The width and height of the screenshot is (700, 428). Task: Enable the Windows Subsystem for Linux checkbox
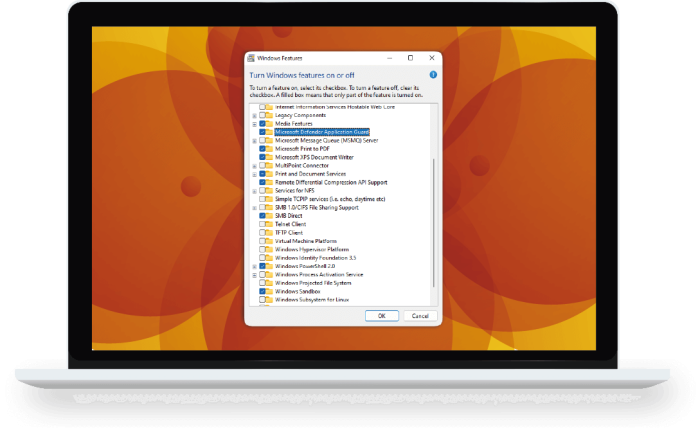(262, 299)
